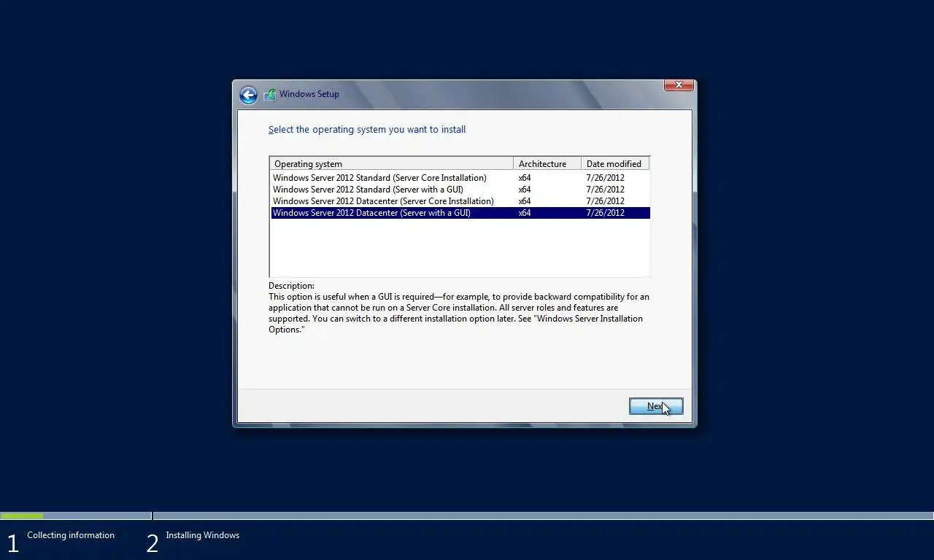Image resolution: width=934 pixels, height=560 pixels.
Task: Select Windows Server 2012 Standard (Server with a GUI)
Action: 460,190
